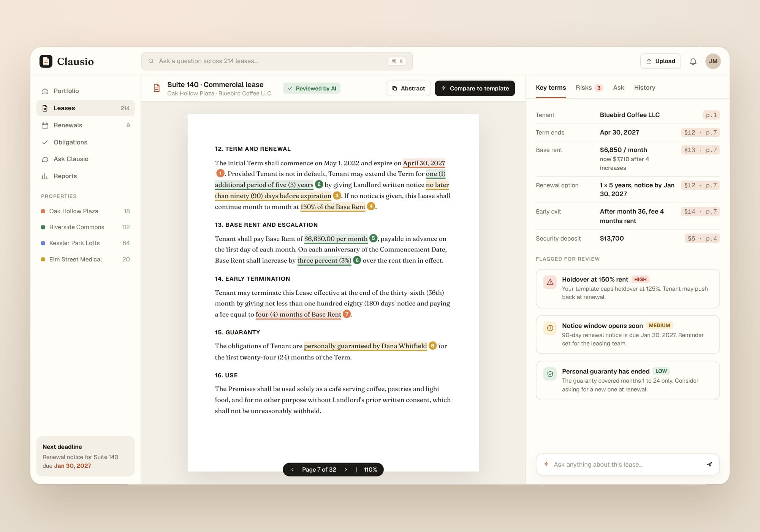
Task: Select Leases in the sidebar
Action: point(85,108)
